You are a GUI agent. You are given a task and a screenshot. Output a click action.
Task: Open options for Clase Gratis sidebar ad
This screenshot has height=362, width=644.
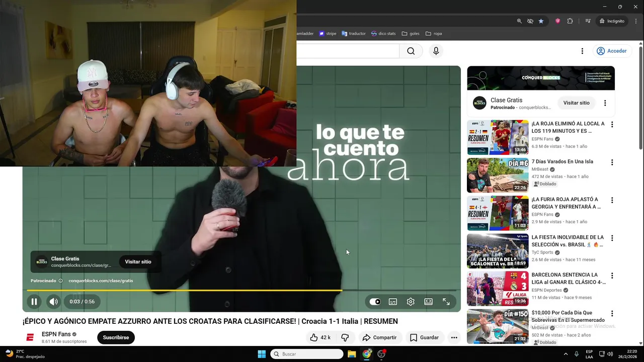605,103
